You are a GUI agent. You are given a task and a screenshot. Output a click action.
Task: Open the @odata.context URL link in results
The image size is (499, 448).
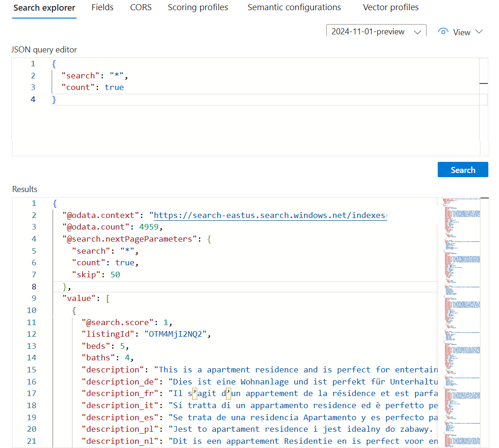tap(269, 215)
